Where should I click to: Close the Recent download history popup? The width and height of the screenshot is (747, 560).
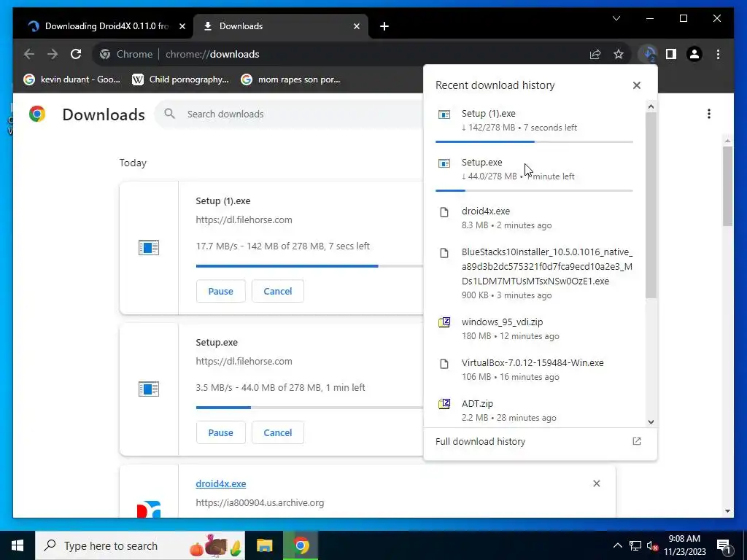tap(636, 85)
